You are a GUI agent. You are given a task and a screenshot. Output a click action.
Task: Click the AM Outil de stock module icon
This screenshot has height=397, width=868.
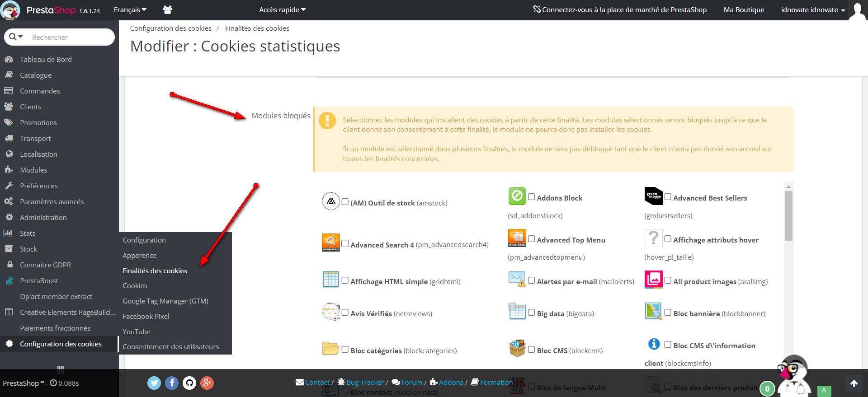331,201
